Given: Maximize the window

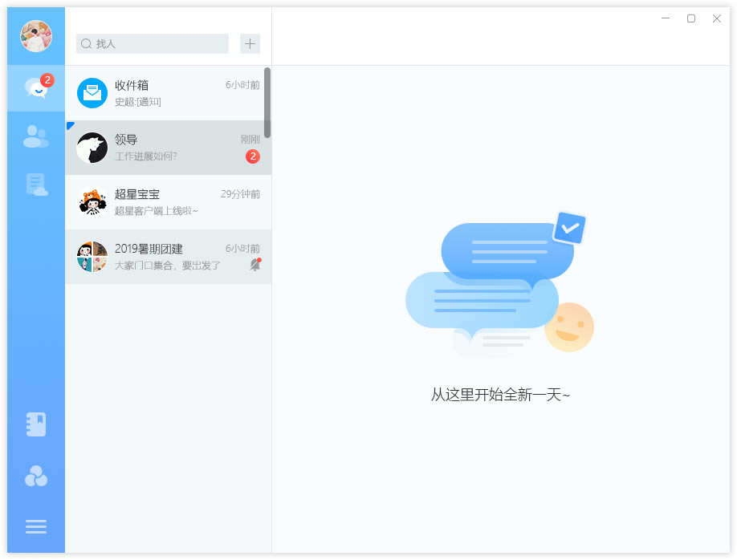Looking at the screenshot, I should point(691,18).
